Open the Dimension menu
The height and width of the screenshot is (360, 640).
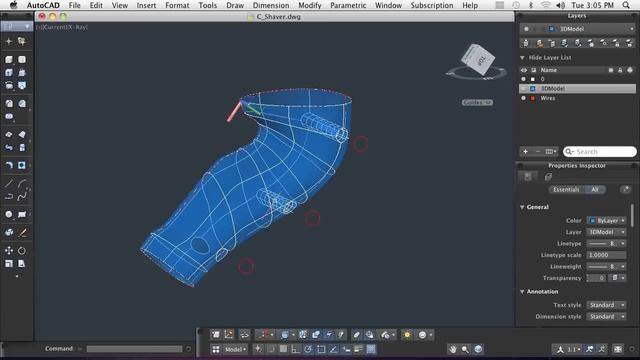(x=271, y=5)
